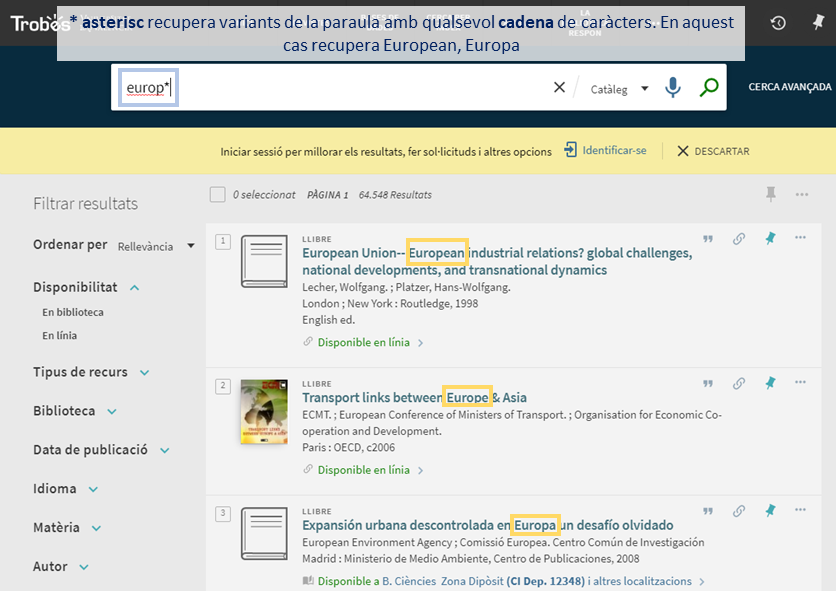Open the Rellevància sort order dropdown

point(156,246)
